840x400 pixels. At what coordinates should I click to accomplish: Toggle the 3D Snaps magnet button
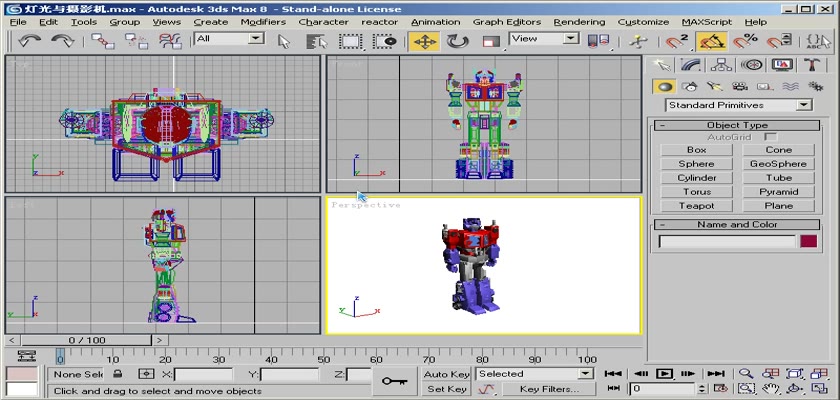(677, 41)
